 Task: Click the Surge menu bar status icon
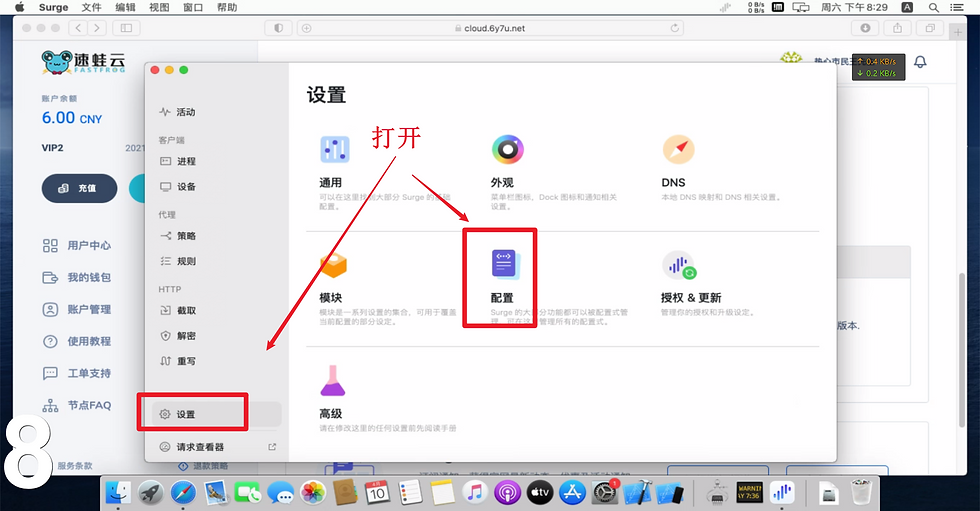pos(725,7)
